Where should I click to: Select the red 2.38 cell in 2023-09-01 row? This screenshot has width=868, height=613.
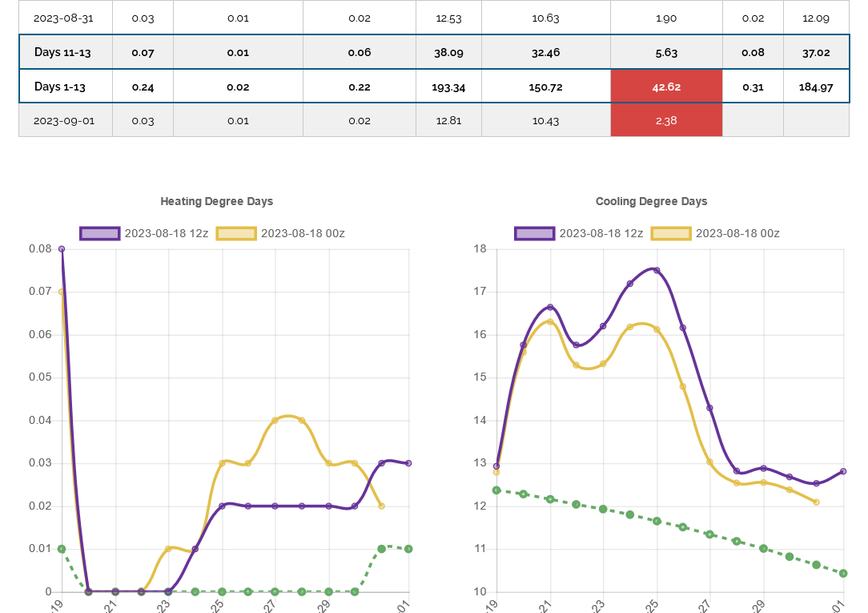[x=666, y=120]
